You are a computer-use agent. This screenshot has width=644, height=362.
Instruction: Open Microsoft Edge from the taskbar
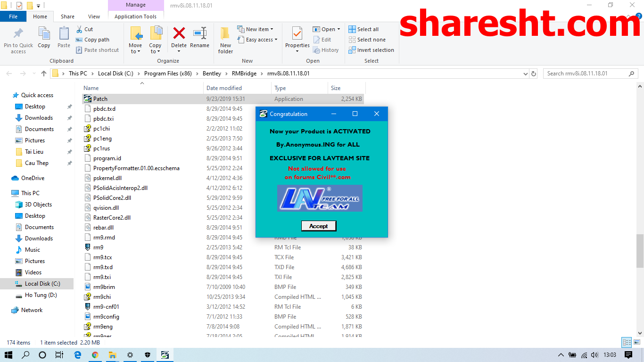point(78,355)
